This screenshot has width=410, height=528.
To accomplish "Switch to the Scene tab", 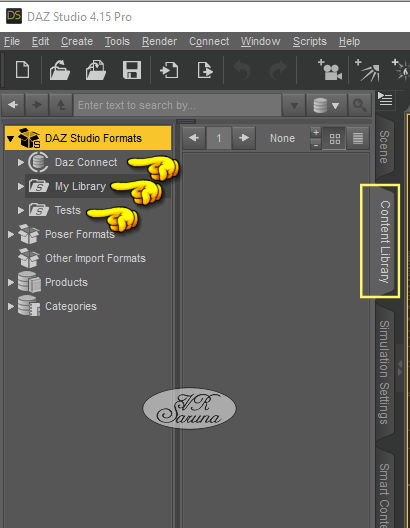I will pos(384,147).
